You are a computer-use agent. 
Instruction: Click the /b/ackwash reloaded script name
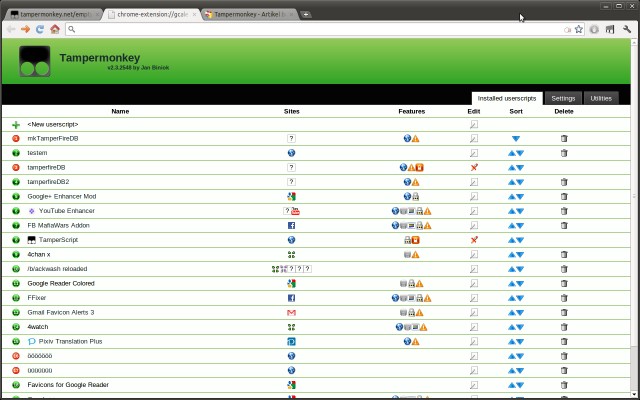point(57,269)
